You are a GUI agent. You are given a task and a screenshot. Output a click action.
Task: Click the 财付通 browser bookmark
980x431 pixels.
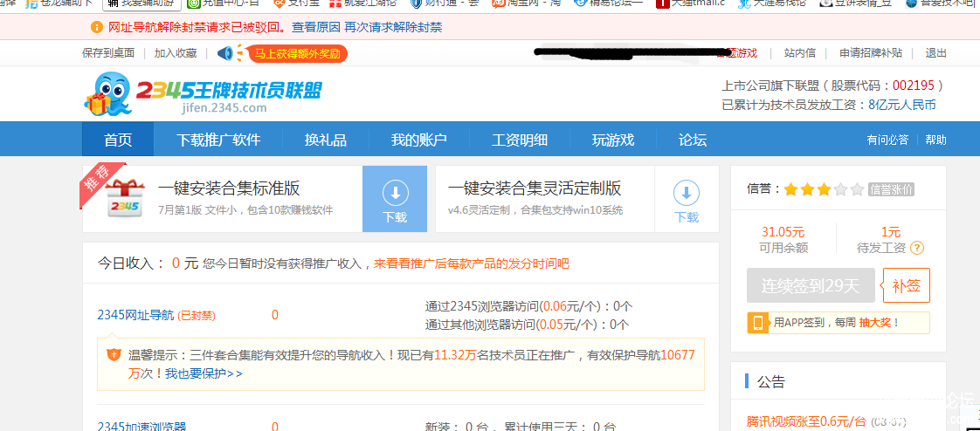click(445, 3)
